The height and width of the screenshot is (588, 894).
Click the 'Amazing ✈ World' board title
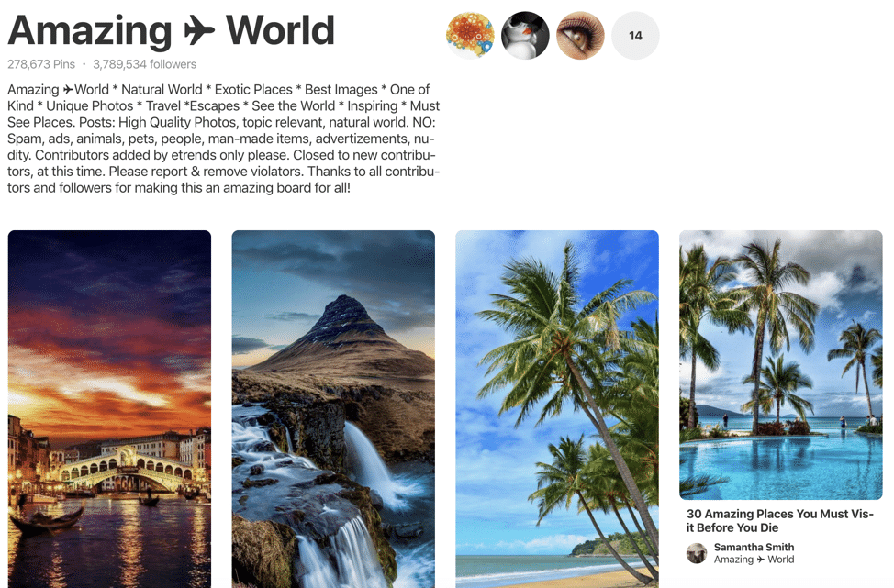click(171, 30)
